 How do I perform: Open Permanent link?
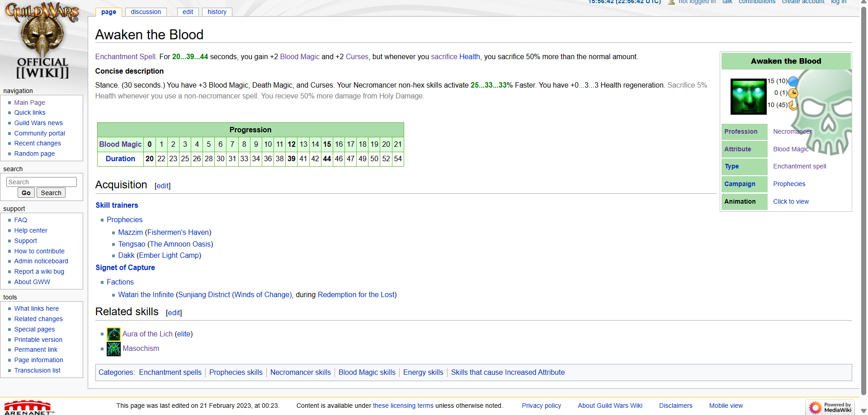point(36,350)
